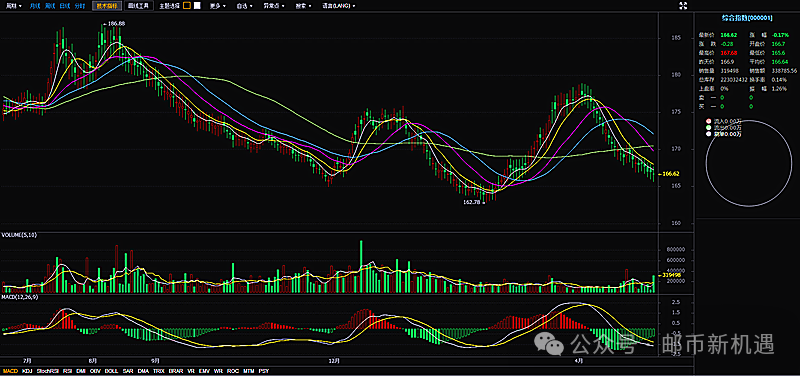The height and width of the screenshot is (376, 800).
Task: Click the white net-flow legend dot
Action: (708, 134)
